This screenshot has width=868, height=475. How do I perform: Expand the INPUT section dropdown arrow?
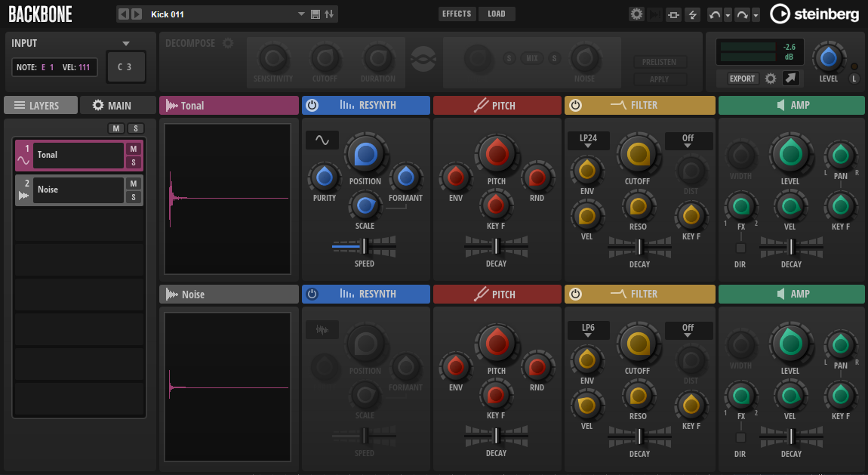pyautogui.click(x=126, y=43)
